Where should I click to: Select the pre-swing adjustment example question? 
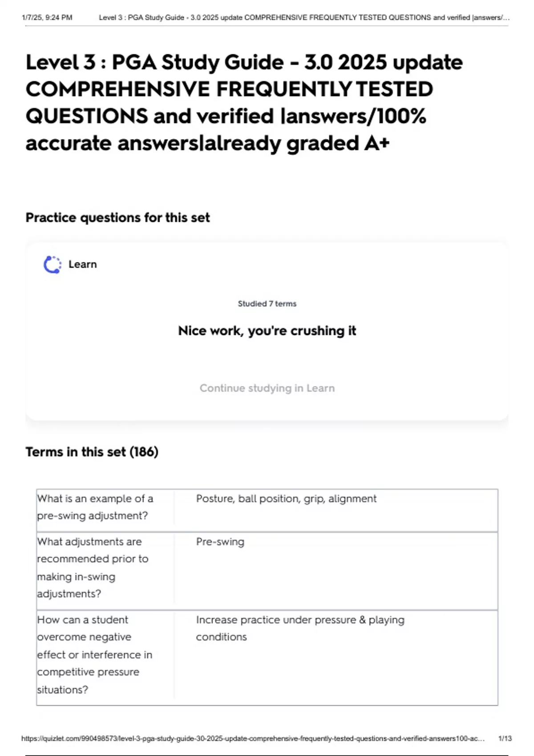coord(95,507)
